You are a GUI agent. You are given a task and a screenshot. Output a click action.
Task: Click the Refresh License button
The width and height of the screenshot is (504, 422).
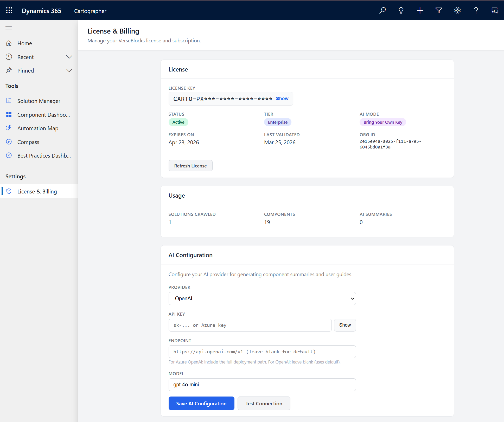pos(190,166)
